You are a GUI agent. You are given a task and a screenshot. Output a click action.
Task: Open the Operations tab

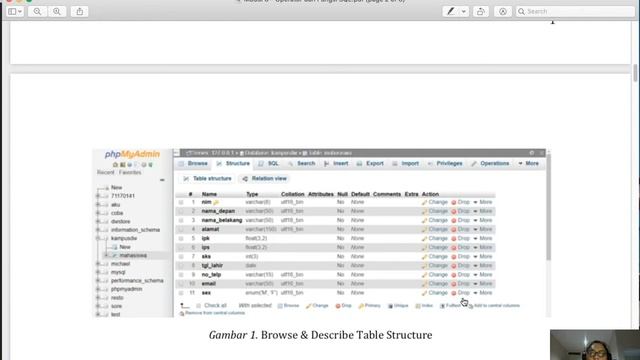pyautogui.click(x=490, y=163)
